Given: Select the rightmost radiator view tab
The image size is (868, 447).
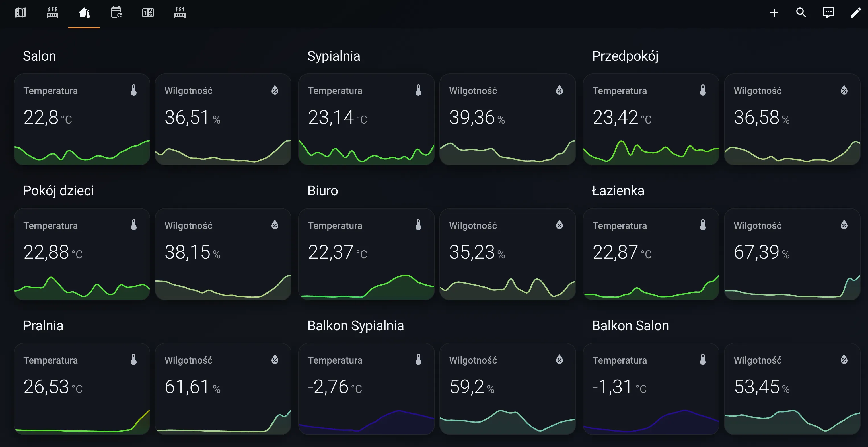Looking at the screenshot, I should (x=180, y=13).
